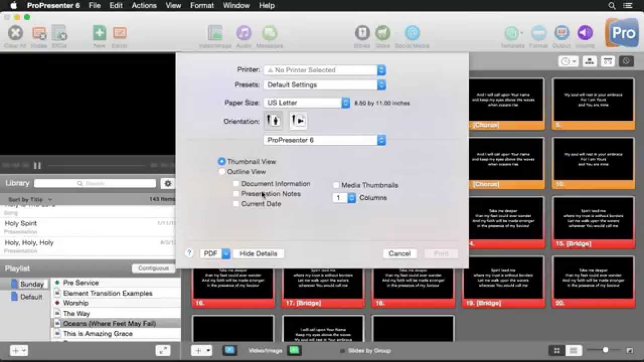Viewport: 644px width, 362px height.
Task: Open the slide add plus dropdown
Action: 202,350
